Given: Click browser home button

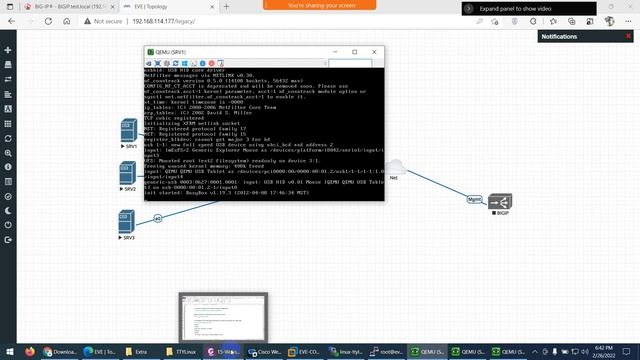Looking at the screenshot, I should click(67, 21).
